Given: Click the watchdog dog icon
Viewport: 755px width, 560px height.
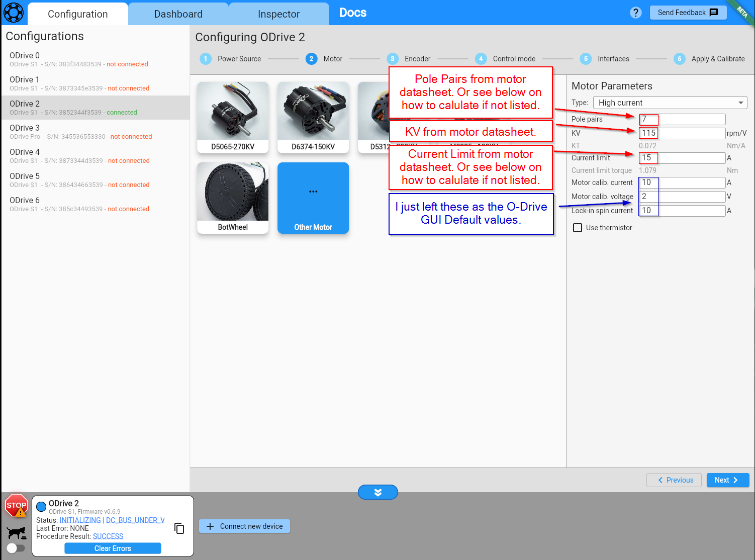Looking at the screenshot, I should pos(16,532).
